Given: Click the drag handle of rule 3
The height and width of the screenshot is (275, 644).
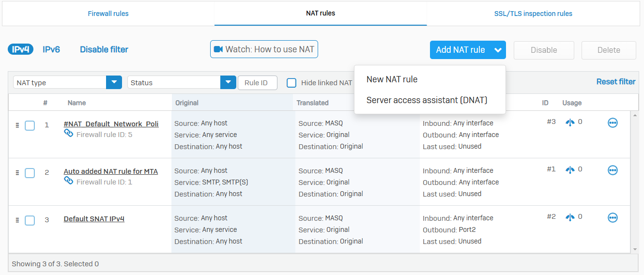Looking at the screenshot, I should [x=17, y=220].
